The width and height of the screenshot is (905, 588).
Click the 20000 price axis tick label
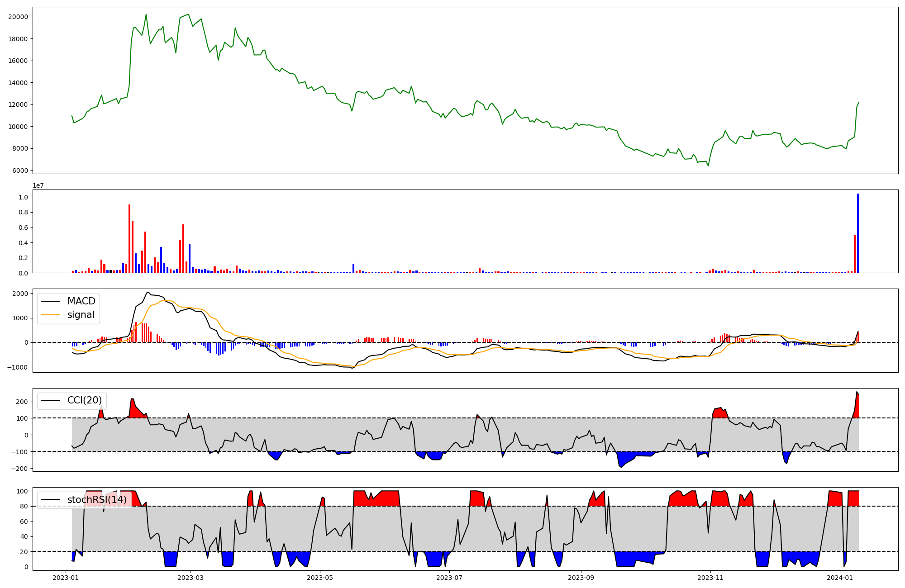(x=18, y=17)
